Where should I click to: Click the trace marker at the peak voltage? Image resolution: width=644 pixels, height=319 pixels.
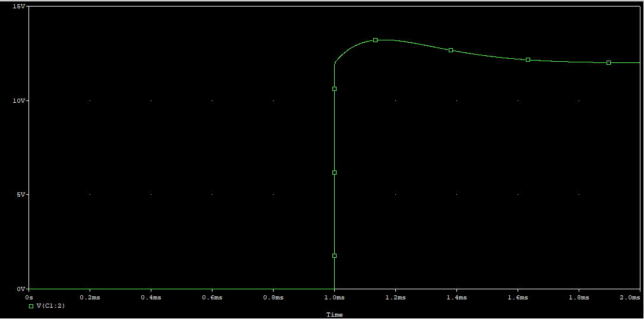375,40
